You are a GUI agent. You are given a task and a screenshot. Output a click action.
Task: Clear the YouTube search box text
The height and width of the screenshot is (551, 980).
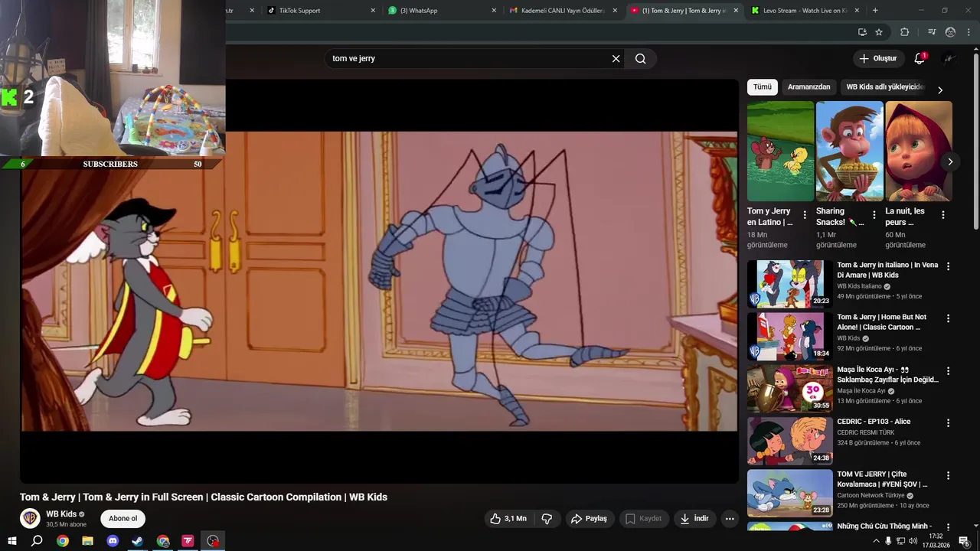616,59
